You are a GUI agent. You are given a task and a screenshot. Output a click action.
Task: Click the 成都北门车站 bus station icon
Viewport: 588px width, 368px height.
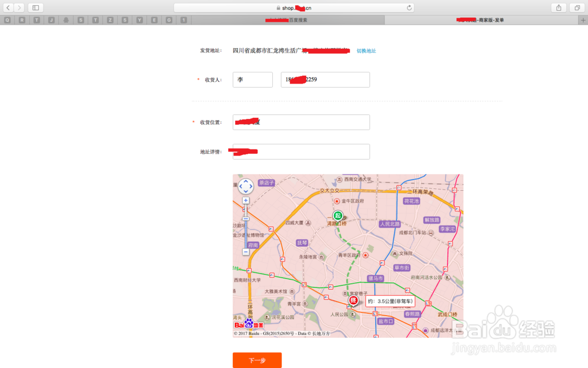click(431, 233)
